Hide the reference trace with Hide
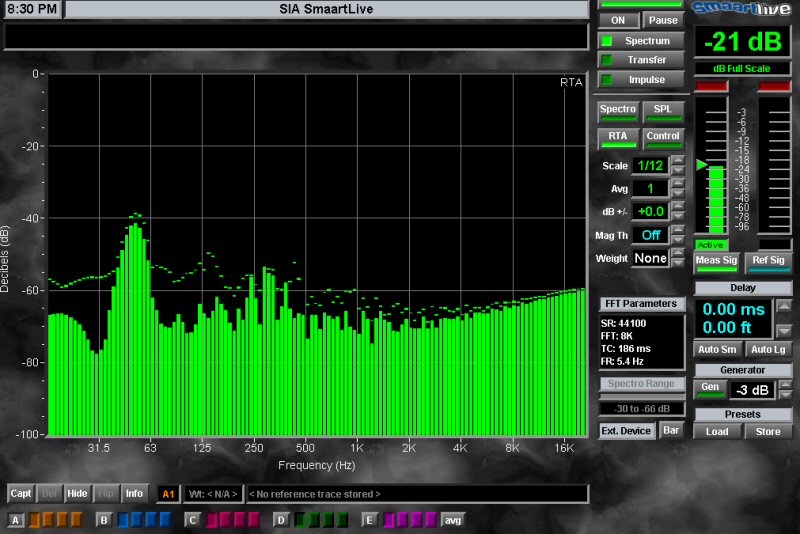This screenshot has width=800, height=534. pyautogui.click(x=77, y=494)
